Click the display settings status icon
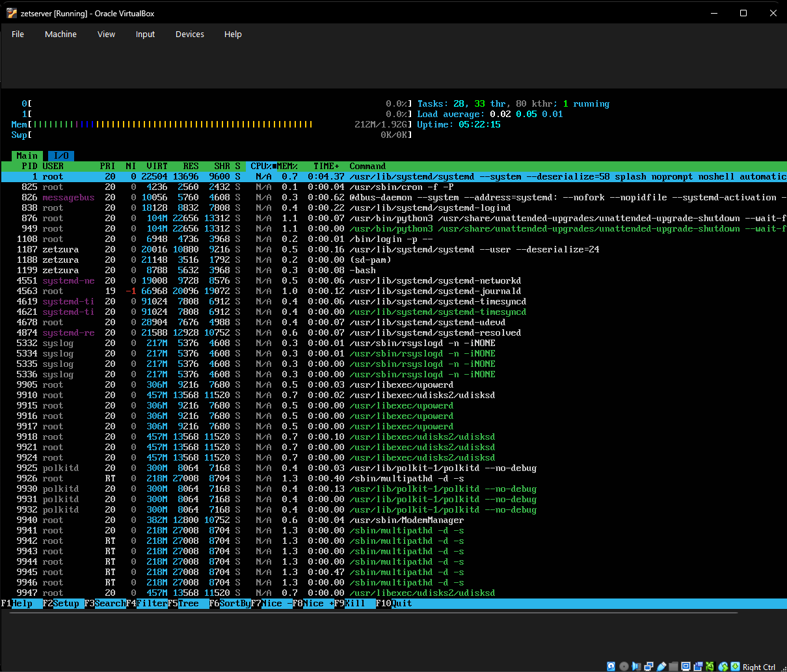This screenshot has height=672, width=787. click(686, 666)
